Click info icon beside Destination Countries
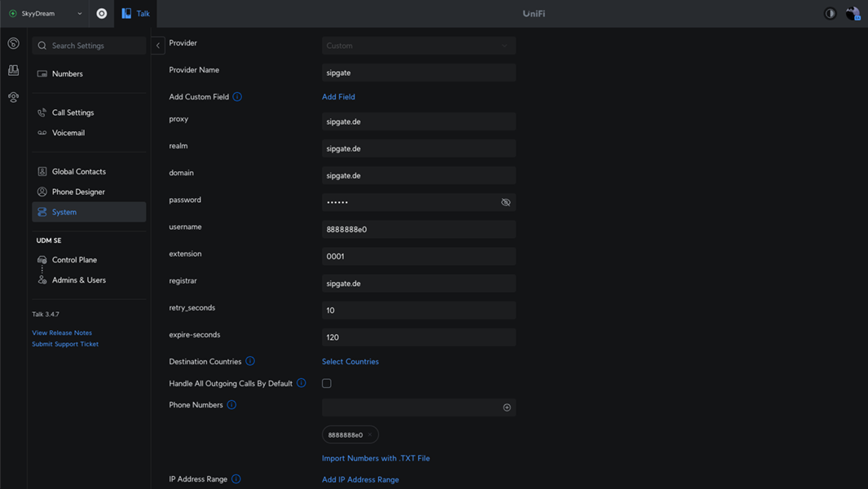 point(250,361)
